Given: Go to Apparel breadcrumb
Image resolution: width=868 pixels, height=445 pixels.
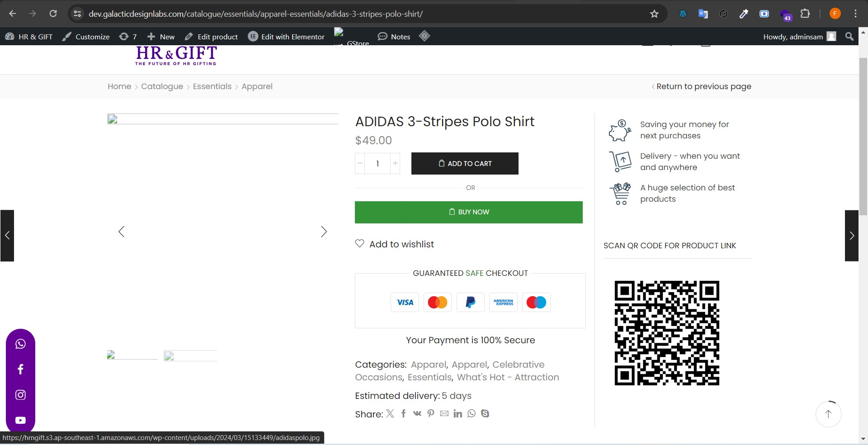Looking at the screenshot, I should (257, 86).
